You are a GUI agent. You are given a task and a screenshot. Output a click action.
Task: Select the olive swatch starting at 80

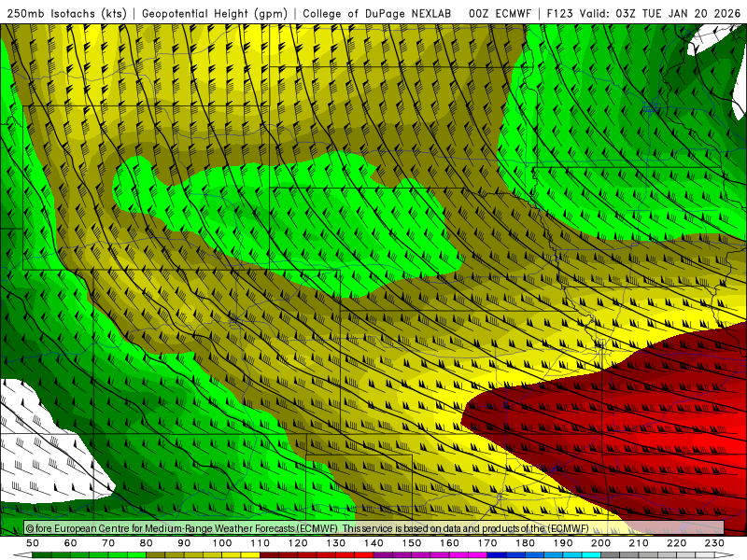155,555
